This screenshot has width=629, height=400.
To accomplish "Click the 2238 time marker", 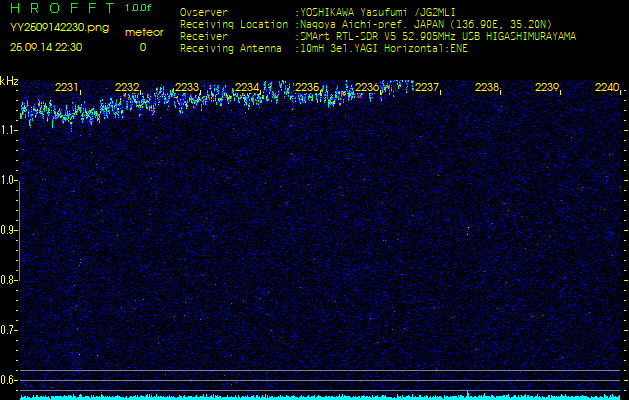I will click(x=487, y=87).
